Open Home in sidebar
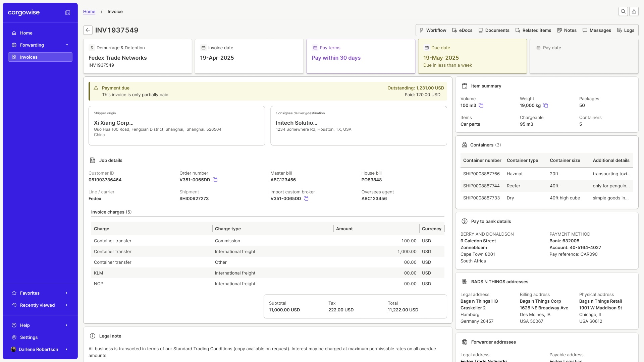Screen dimensions: 644x362 [x=40, y=33]
